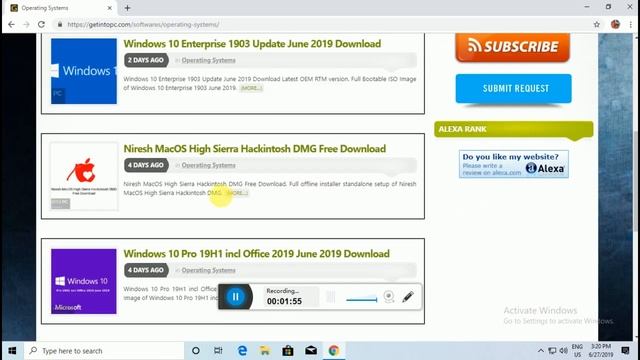The width and height of the screenshot is (640, 360).
Task: Click the blue Submit Request button
Action: [513, 89]
